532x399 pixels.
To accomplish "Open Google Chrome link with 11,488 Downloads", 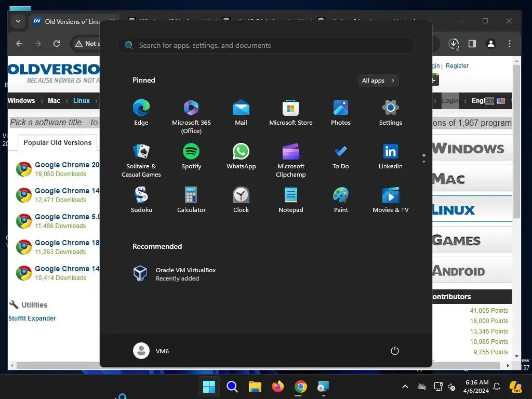I will 67,217.
